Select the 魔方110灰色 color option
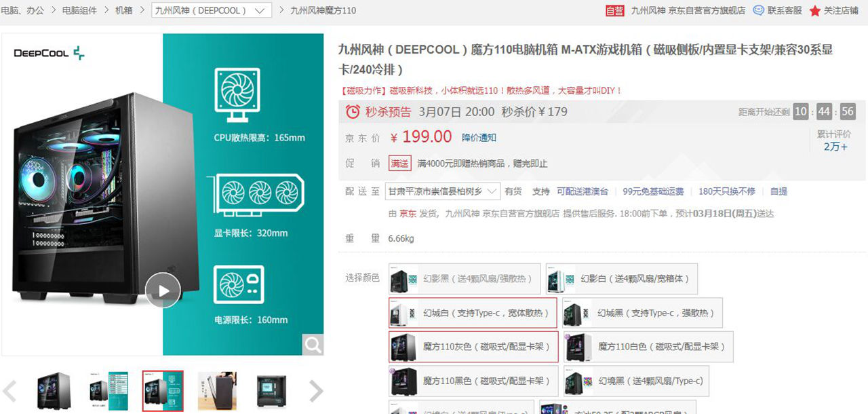The image size is (868, 414). pos(473,347)
